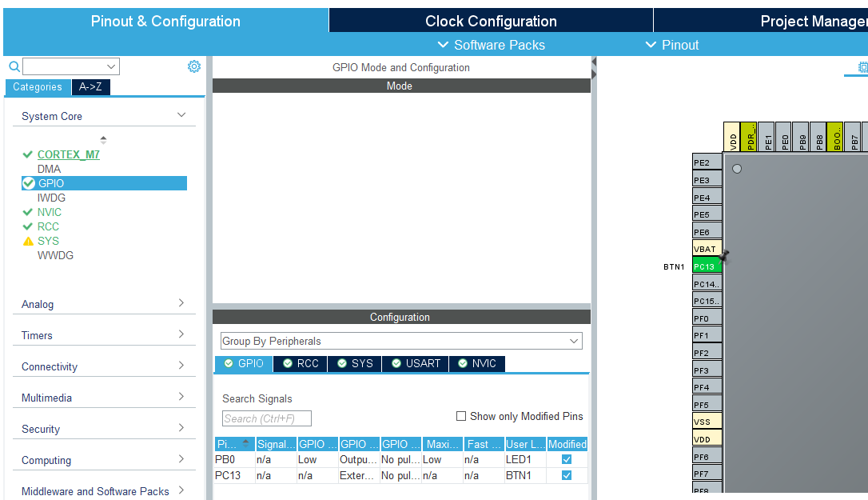This screenshot has height=500, width=868.
Task: Click the Search Signals input field
Action: 266,418
